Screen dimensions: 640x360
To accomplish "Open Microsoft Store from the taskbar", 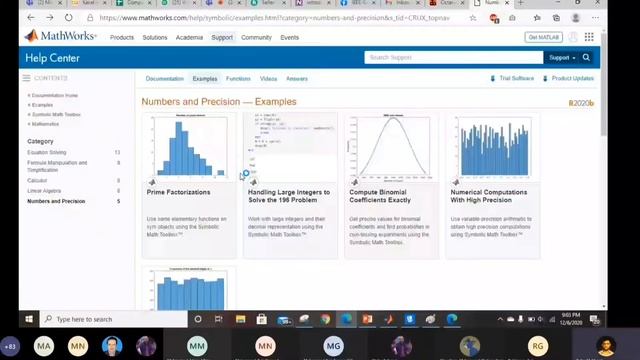I will click(262, 319).
